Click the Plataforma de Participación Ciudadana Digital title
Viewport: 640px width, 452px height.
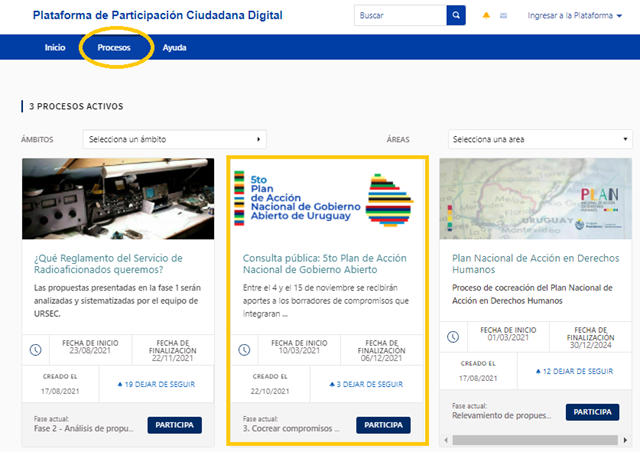tap(158, 15)
